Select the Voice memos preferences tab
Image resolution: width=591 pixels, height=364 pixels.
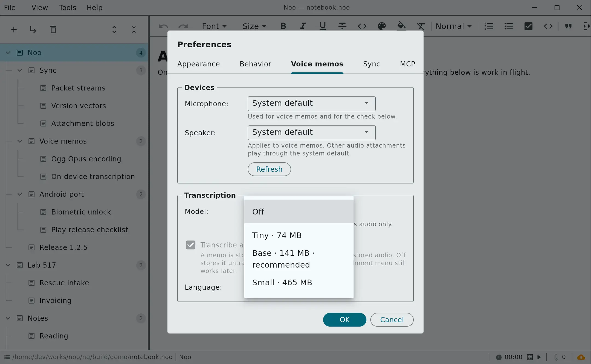point(317,64)
